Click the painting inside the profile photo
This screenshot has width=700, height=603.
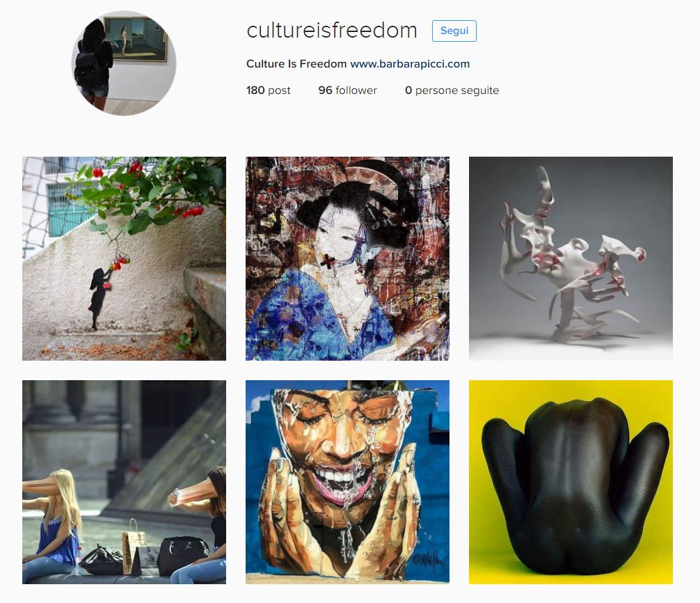click(x=135, y=39)
